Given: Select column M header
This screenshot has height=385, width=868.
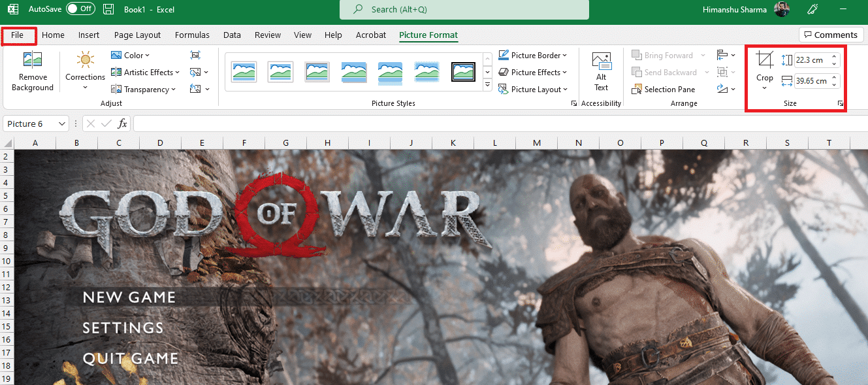Looking at the screenshot, I should pyautogui.click(x=537, y=143).
